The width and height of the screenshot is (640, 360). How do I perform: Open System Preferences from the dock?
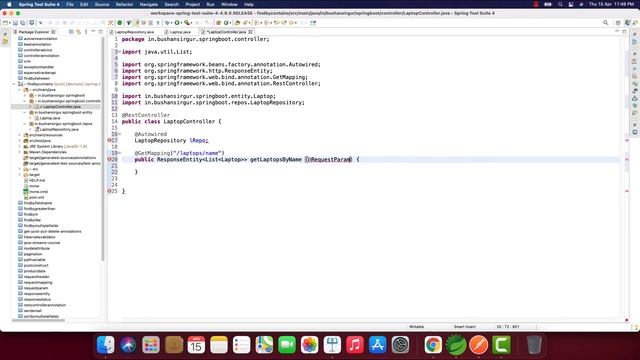400,345
